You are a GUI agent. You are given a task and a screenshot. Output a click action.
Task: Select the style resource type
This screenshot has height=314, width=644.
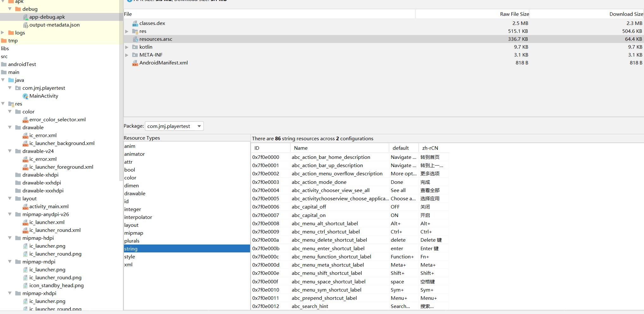187,257
